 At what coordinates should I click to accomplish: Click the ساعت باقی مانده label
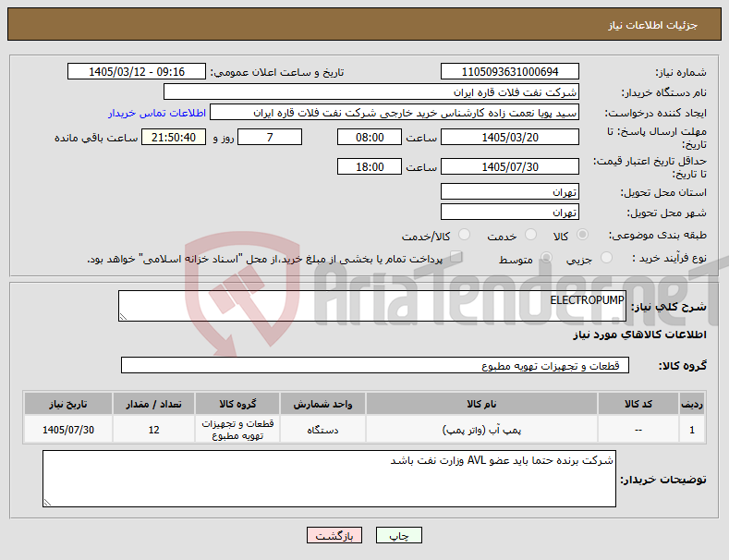[x=96, y=138]
